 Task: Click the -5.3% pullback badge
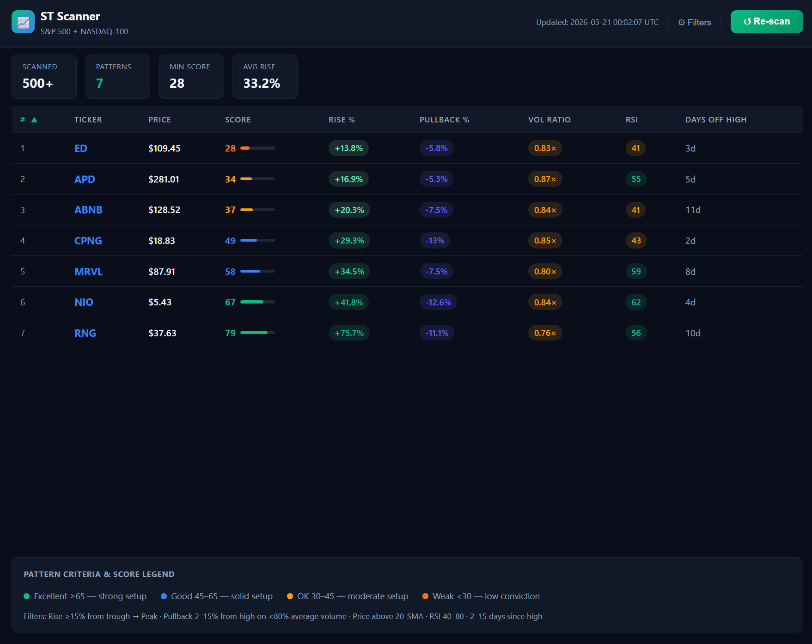point(436,179)
